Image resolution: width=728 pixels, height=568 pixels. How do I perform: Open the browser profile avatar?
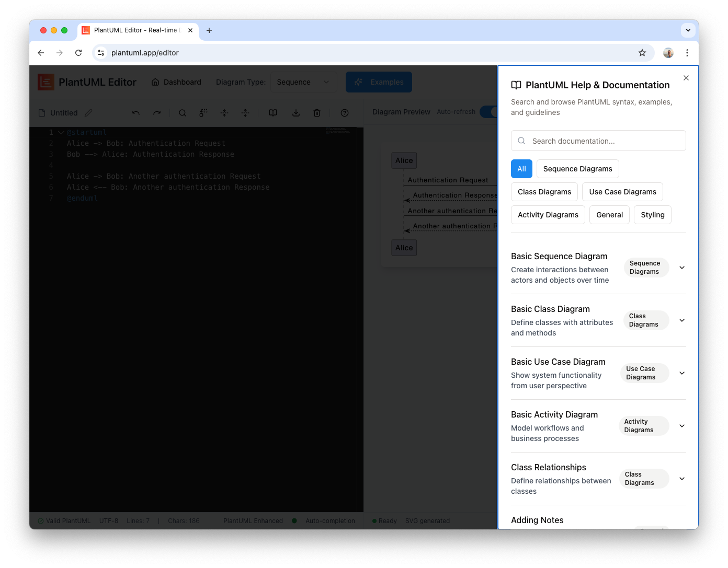668,53
